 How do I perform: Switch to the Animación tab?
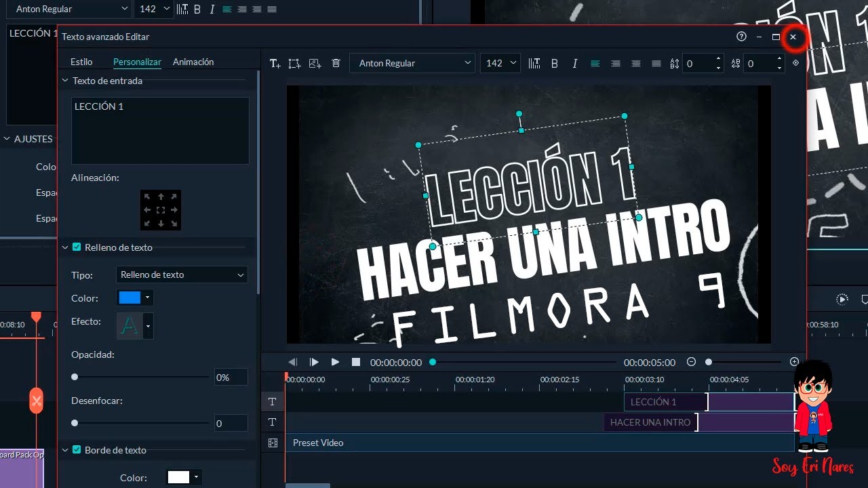193,62
